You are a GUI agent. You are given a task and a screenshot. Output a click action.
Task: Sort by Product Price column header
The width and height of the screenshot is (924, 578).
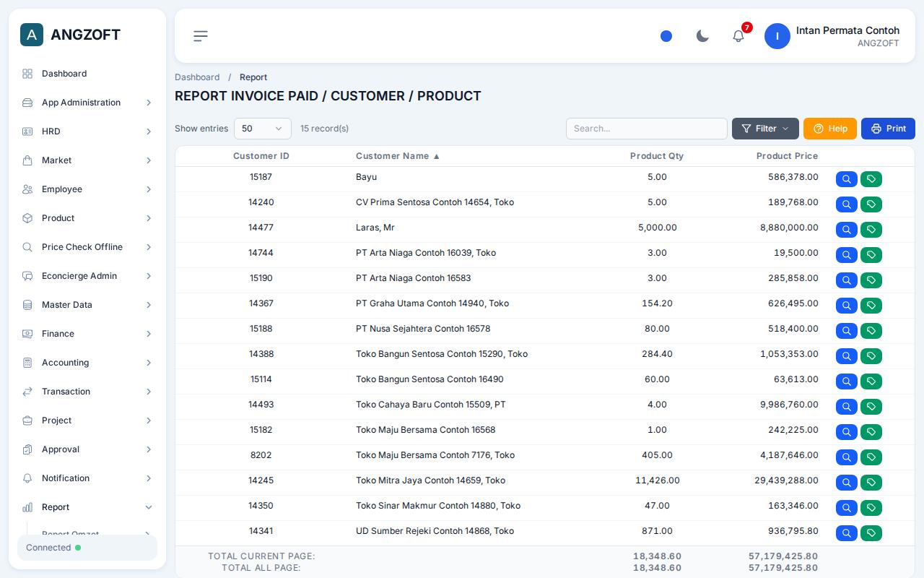click(787, 156)
